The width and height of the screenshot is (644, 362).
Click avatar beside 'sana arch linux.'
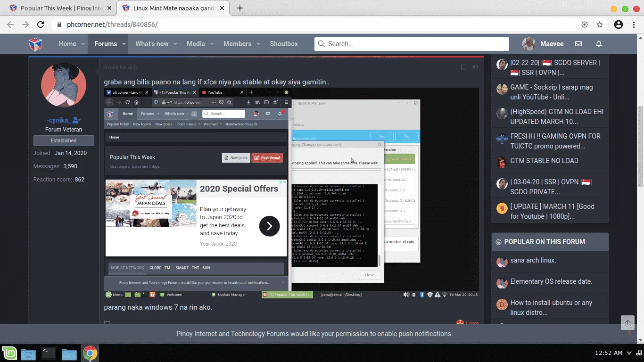pyautogui.click(x=502, y=262)
